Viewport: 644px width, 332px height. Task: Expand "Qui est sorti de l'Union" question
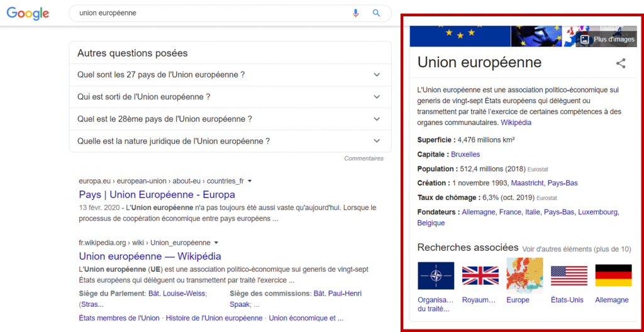pyautogui.click(x=377, y=97)
